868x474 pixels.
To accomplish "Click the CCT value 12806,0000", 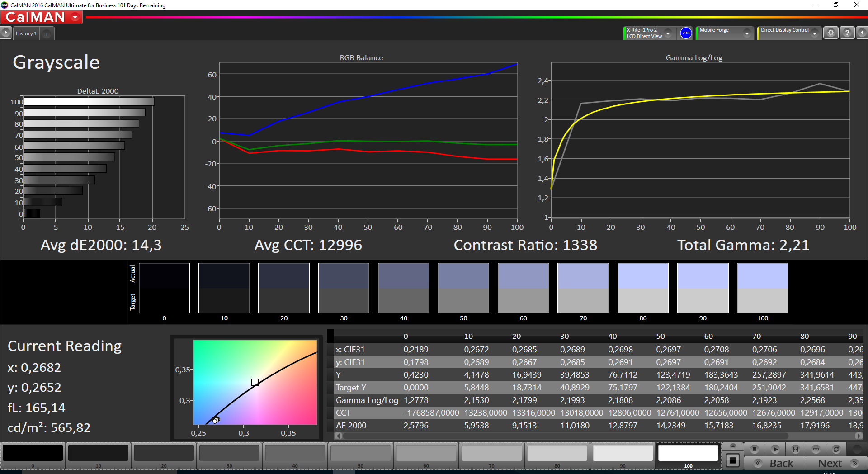I will point(630,412).
